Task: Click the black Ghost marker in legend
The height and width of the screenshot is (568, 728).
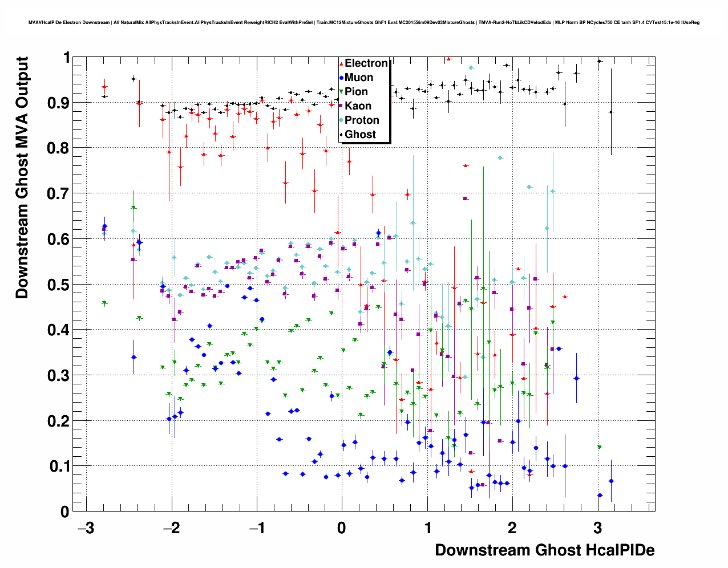Action: (341, 135)
